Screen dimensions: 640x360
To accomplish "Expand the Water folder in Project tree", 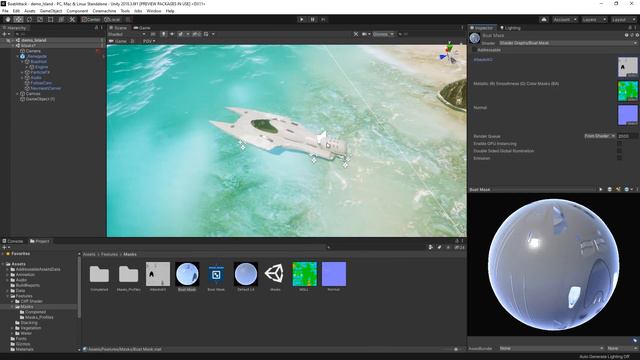I will click(13, 333).
